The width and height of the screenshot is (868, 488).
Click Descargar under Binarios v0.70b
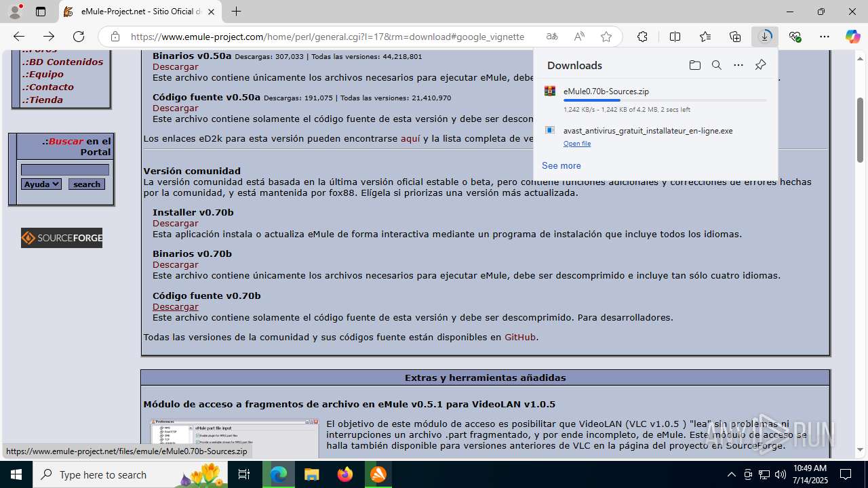point(176,264)
